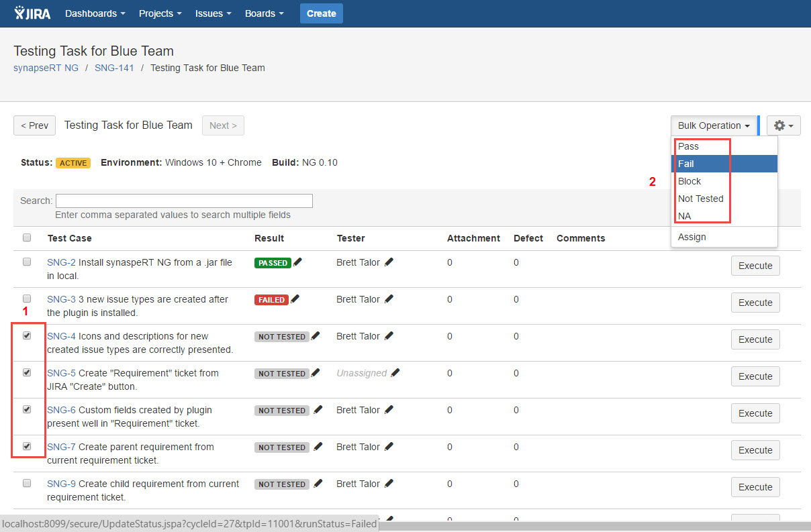Focus the Search input field

click(184, 201)
